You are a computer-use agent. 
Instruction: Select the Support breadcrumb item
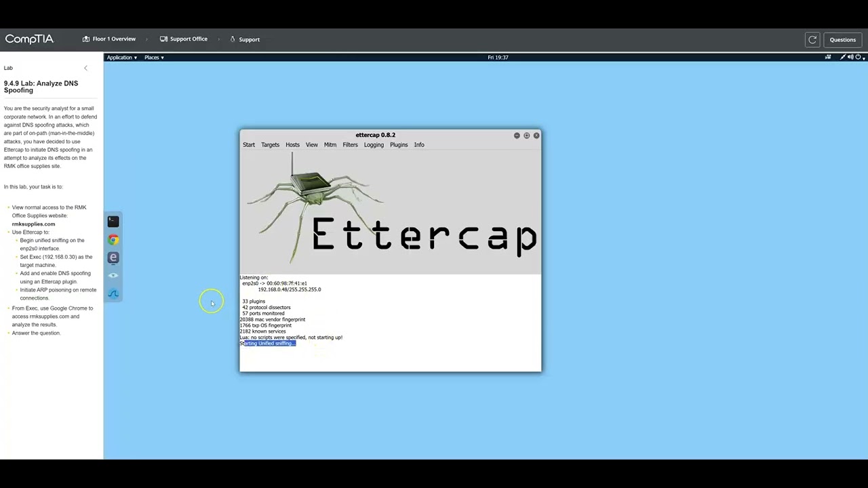245,39
